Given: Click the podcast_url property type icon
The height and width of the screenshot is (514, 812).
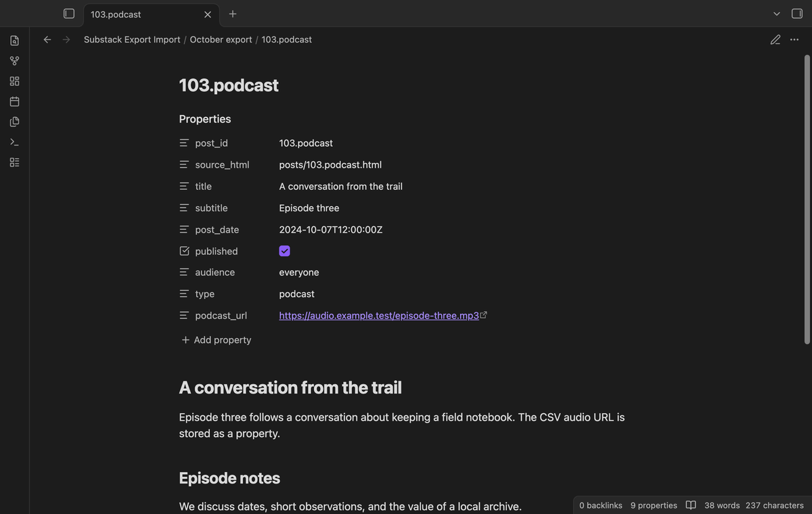Looking at the screenshot, I should click(184, 316).
